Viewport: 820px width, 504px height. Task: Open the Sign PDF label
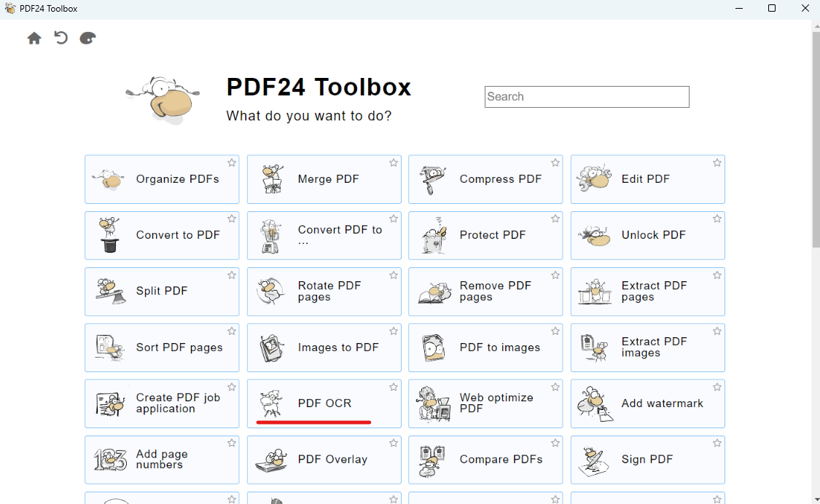[x=647, y=460]
